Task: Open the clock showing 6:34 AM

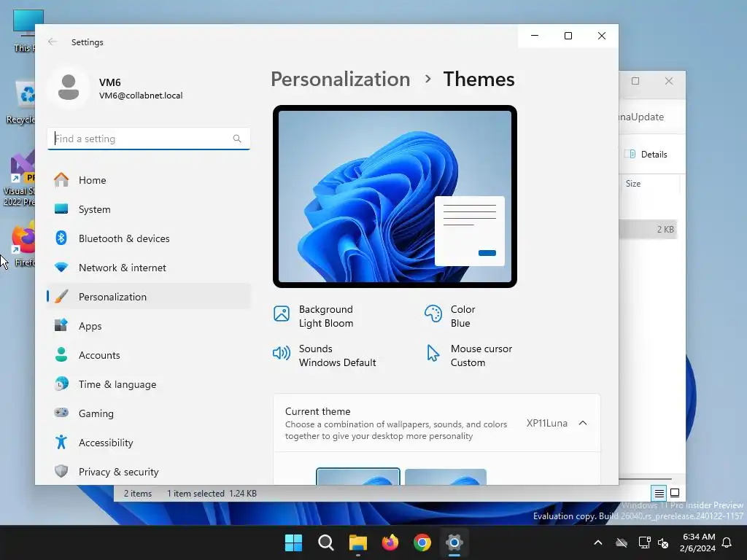Action: (698, 542)
